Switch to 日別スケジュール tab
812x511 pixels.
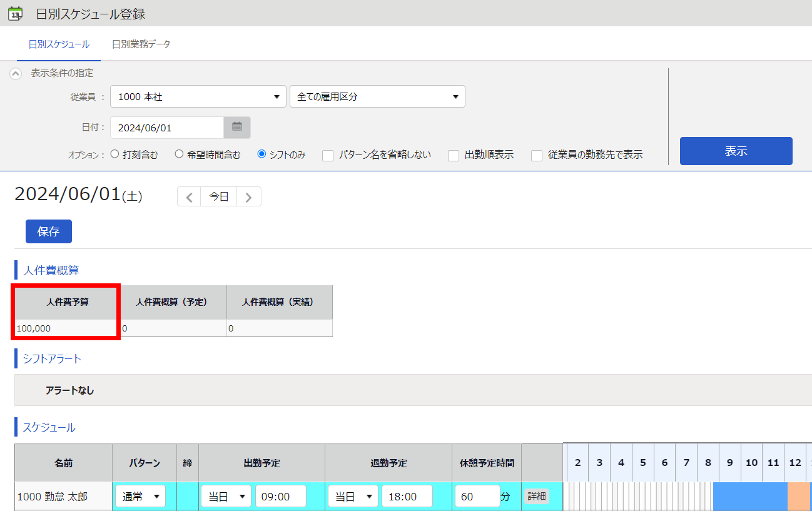click(x=59, y=44)
